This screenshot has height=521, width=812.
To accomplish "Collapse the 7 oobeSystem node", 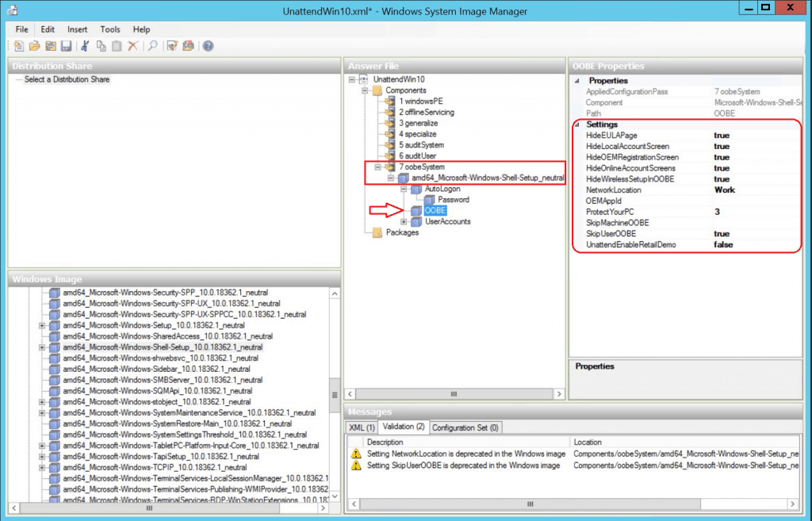I will (378, 167).
